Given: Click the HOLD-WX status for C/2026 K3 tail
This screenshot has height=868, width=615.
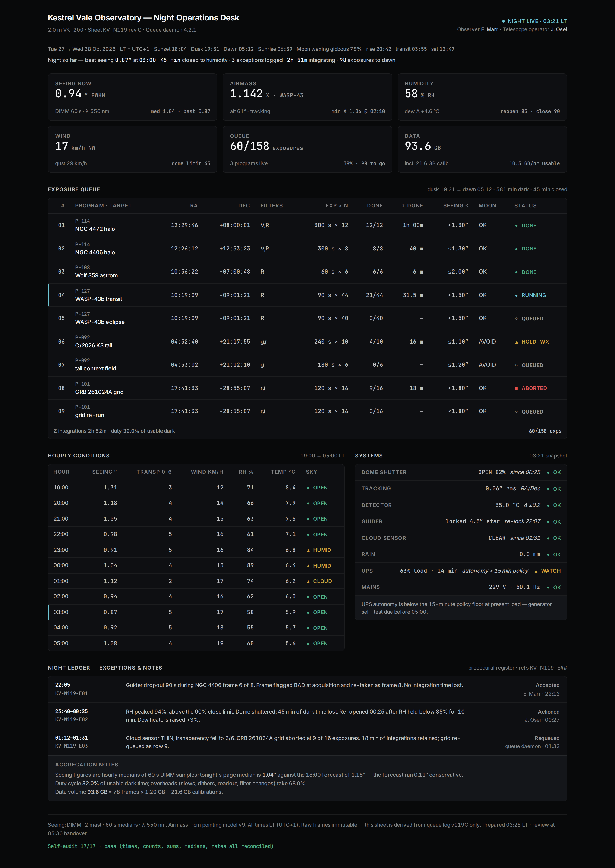Looking at the screenshot, I should point(532,342).
